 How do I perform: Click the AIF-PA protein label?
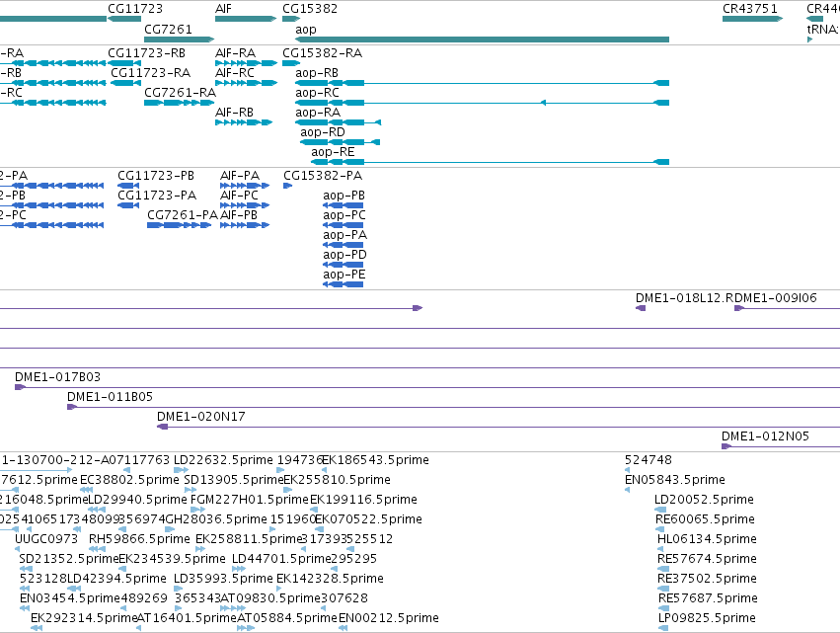pos(240,176)
